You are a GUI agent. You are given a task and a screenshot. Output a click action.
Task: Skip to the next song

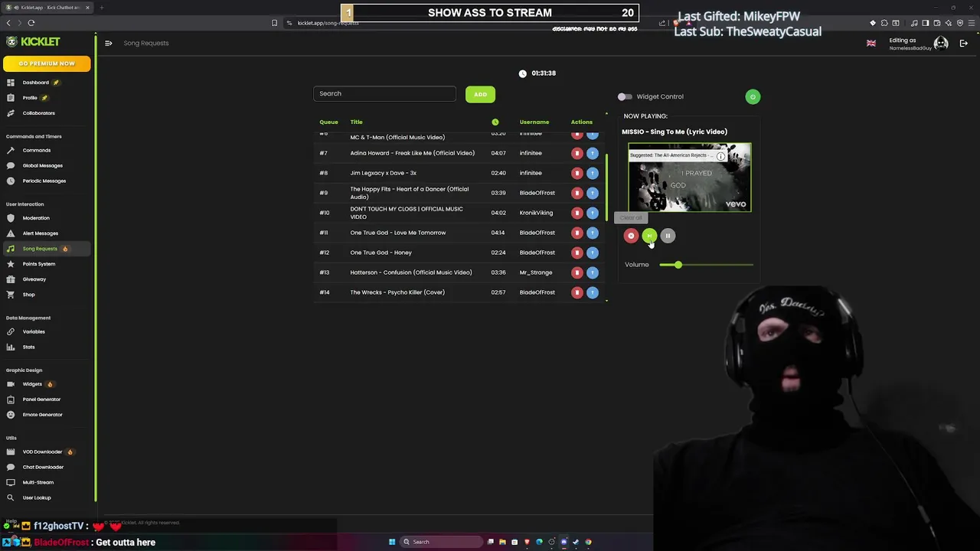coord(649,236)
